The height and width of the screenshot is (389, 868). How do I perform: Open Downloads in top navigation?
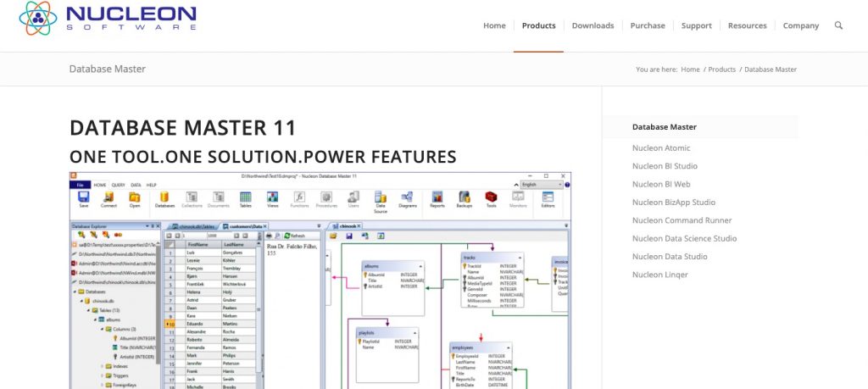tap(593, 25)
